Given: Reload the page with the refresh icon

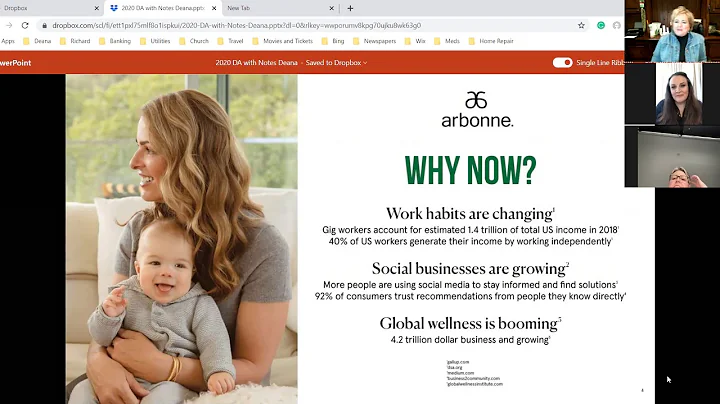Looking at the screenshot, I should 25,25.
